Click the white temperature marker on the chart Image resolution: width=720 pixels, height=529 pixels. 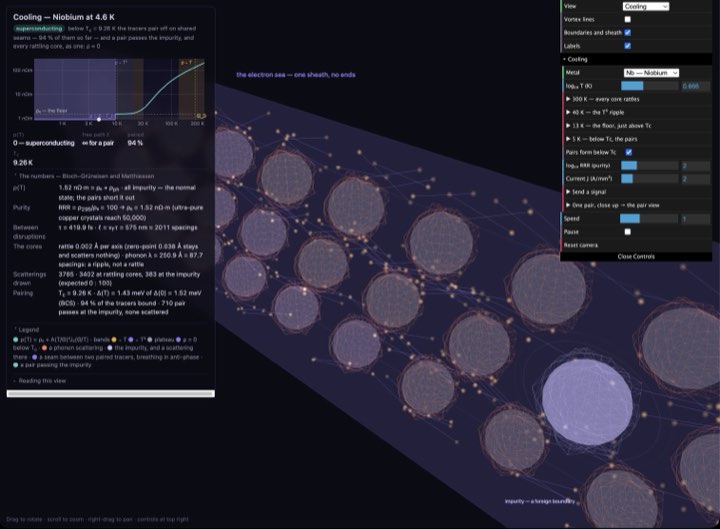[x=99, y=119]
